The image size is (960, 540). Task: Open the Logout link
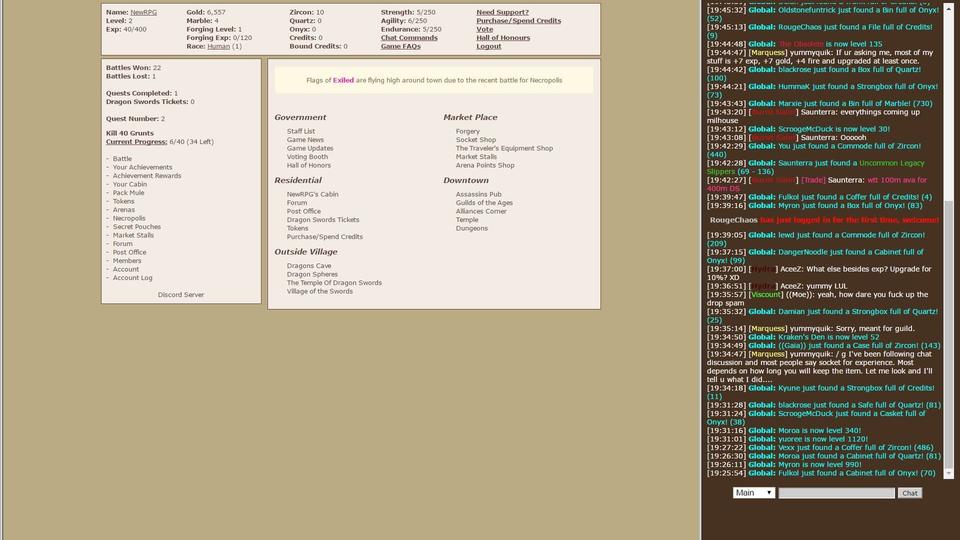point(489,47)
